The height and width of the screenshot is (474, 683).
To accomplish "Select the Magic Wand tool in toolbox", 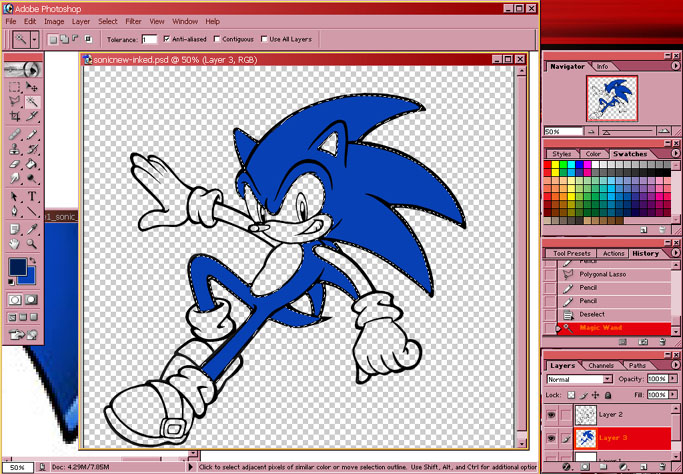I will point(31,102).
